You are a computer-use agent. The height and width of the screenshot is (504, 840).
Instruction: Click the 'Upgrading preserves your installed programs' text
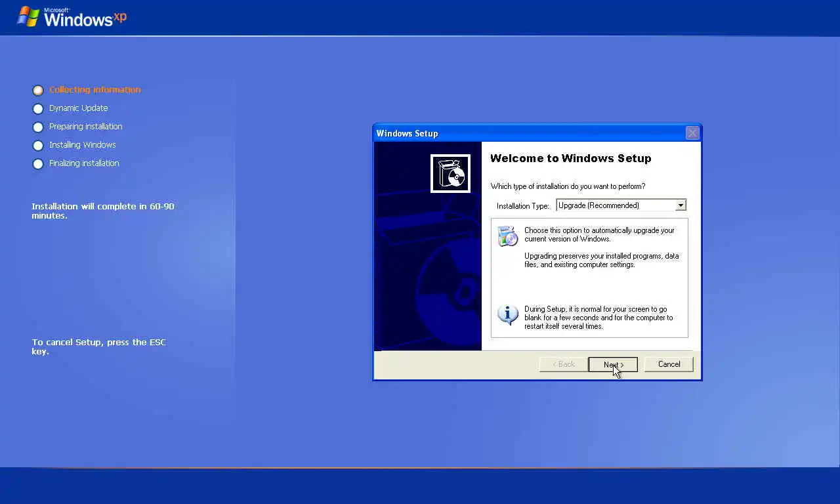point(601,261)
